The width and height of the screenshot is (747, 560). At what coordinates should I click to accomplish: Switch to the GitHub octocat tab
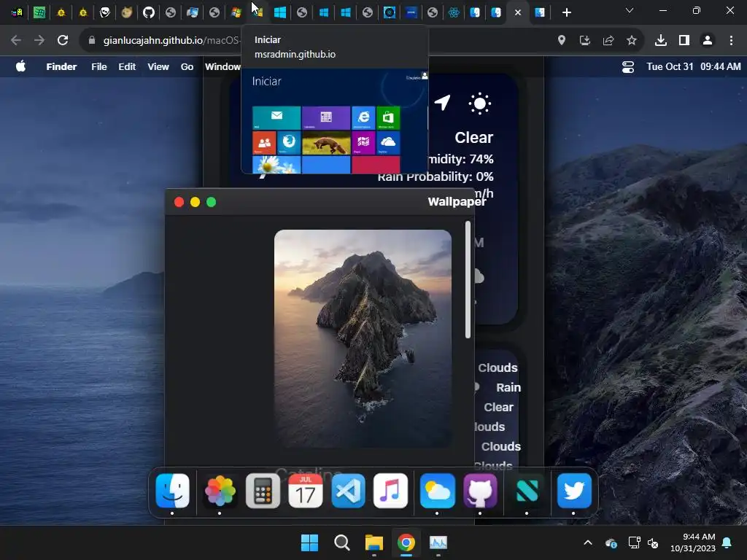click(x=149, y=12)
